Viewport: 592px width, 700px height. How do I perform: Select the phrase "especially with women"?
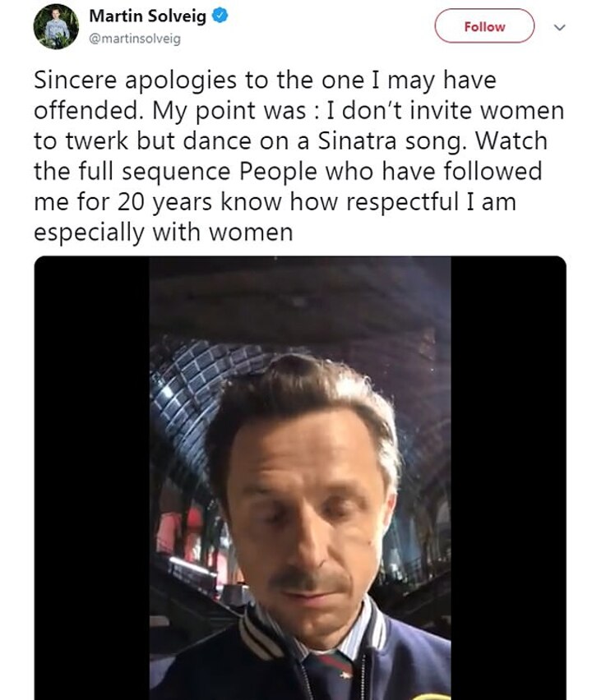click(x=163, y=233)
